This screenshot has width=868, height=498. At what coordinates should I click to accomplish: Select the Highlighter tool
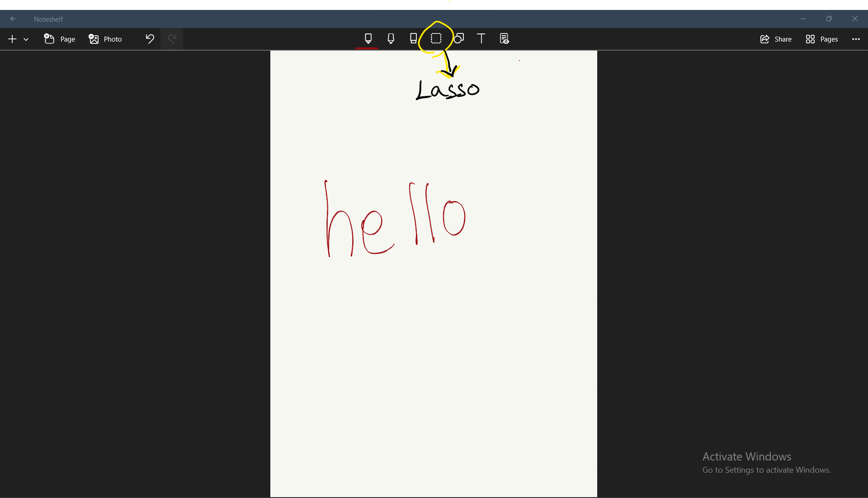point(391,38)
